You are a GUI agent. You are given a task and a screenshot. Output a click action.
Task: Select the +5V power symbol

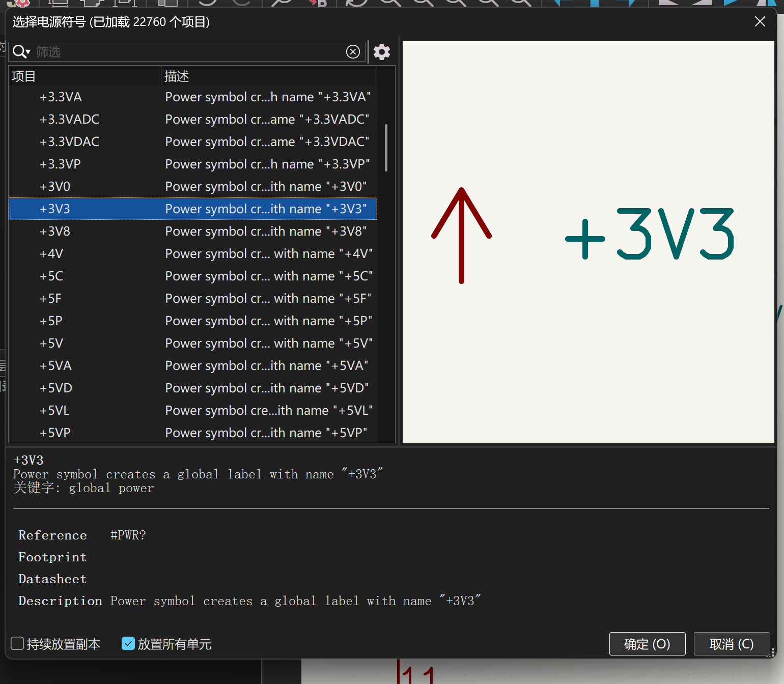192,343
